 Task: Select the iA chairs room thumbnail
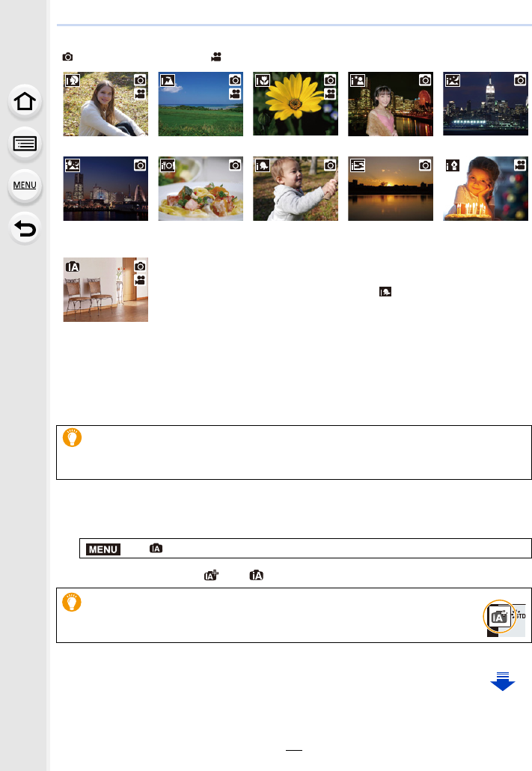[x=106, y=290]
